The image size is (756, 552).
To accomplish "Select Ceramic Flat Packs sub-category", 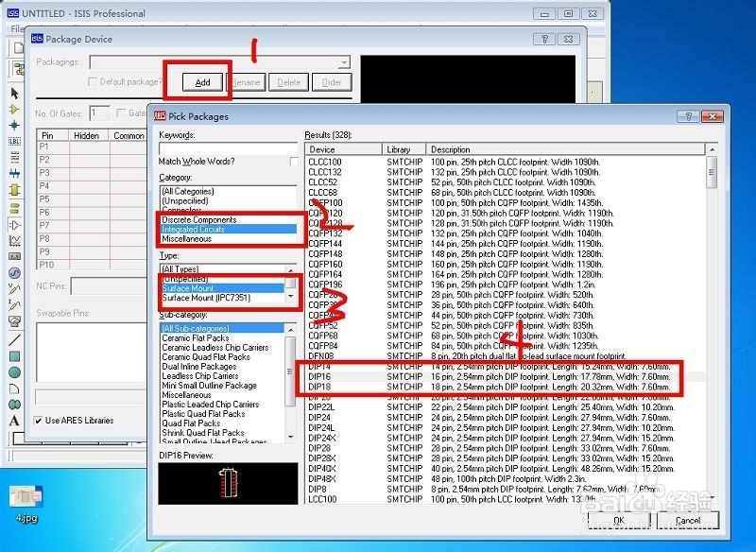I will click(x=196, y=338).
